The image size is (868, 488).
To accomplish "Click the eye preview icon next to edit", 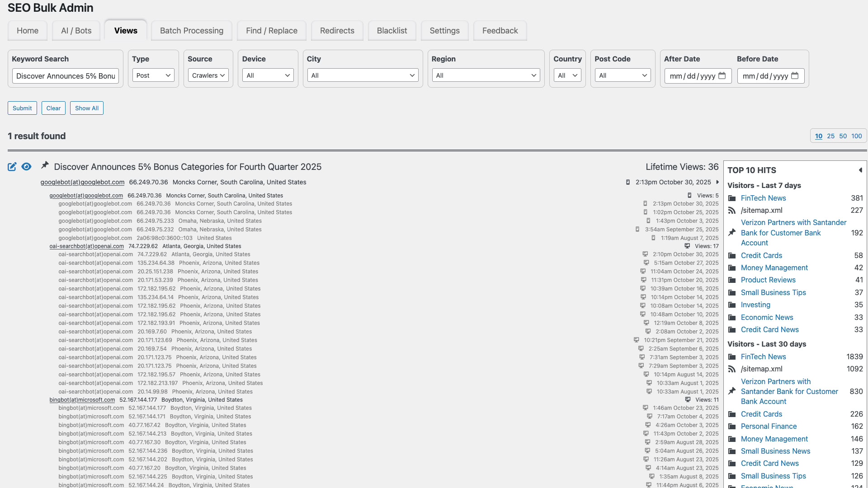I will [26, 167].
